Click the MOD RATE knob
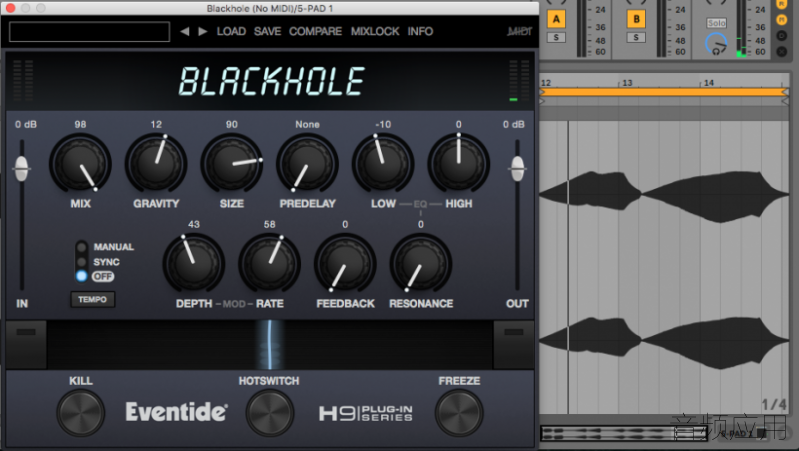799x451 pixels. (270, 264)
